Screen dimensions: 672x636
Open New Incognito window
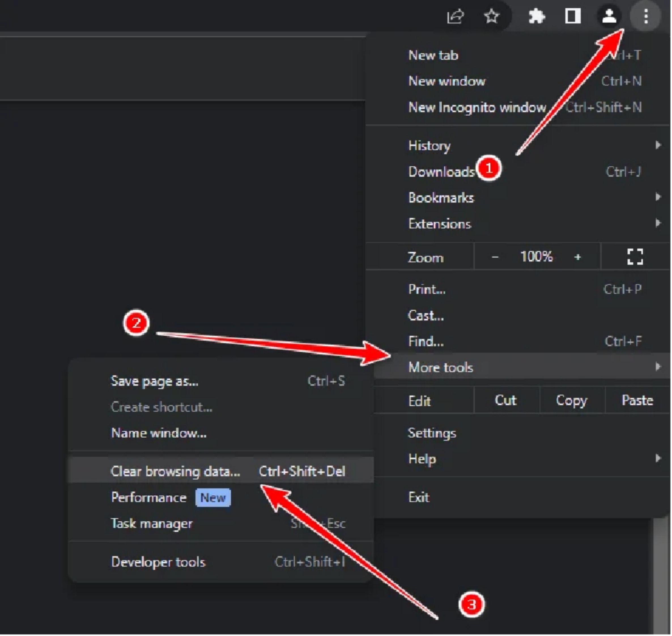click(478, 107)
